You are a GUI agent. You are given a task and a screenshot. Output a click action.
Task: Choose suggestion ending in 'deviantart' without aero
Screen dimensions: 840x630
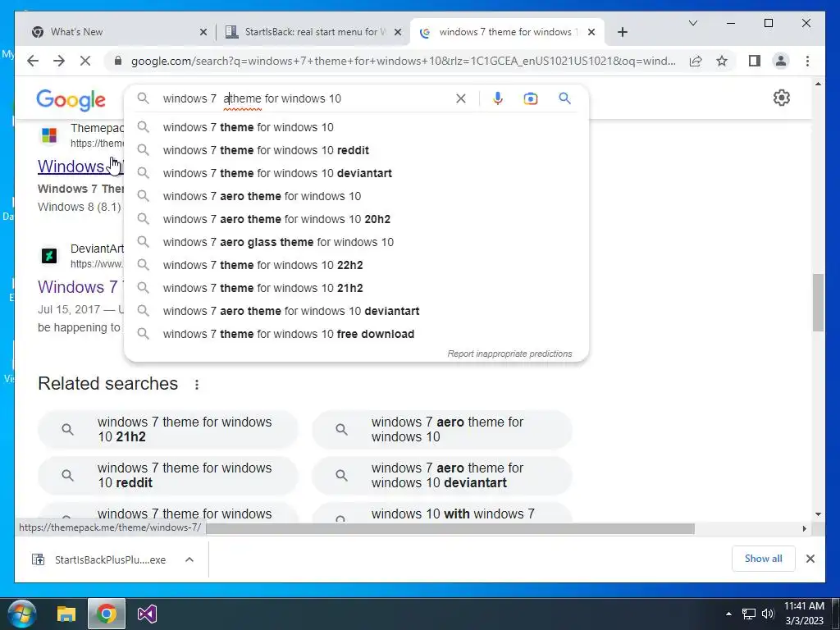point(356,174)
